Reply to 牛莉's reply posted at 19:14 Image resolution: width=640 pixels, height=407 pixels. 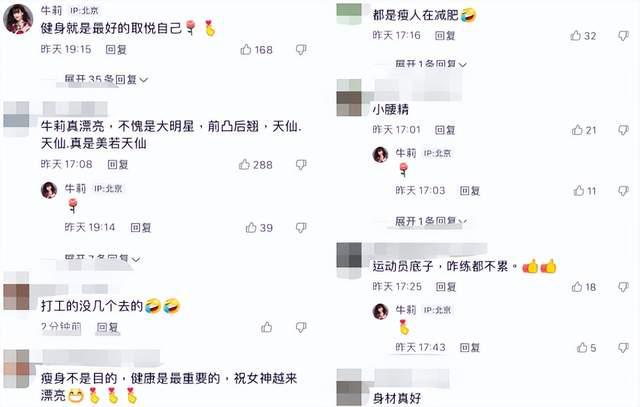(x=141, y=227)
